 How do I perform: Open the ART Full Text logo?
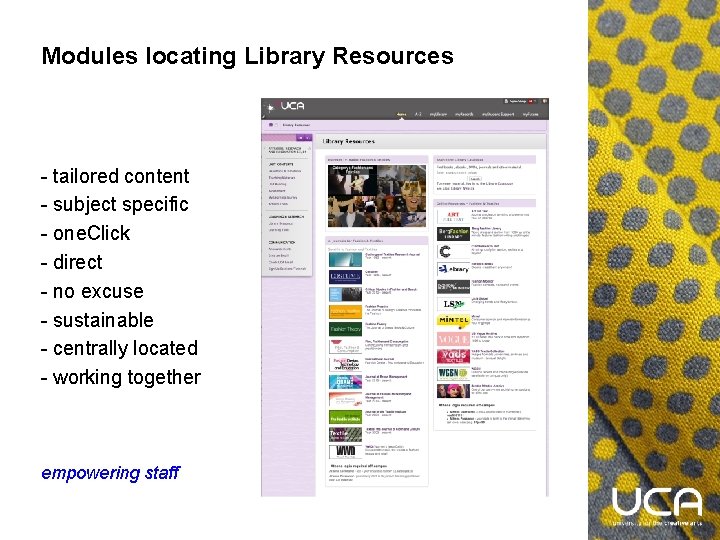point(453,217)
